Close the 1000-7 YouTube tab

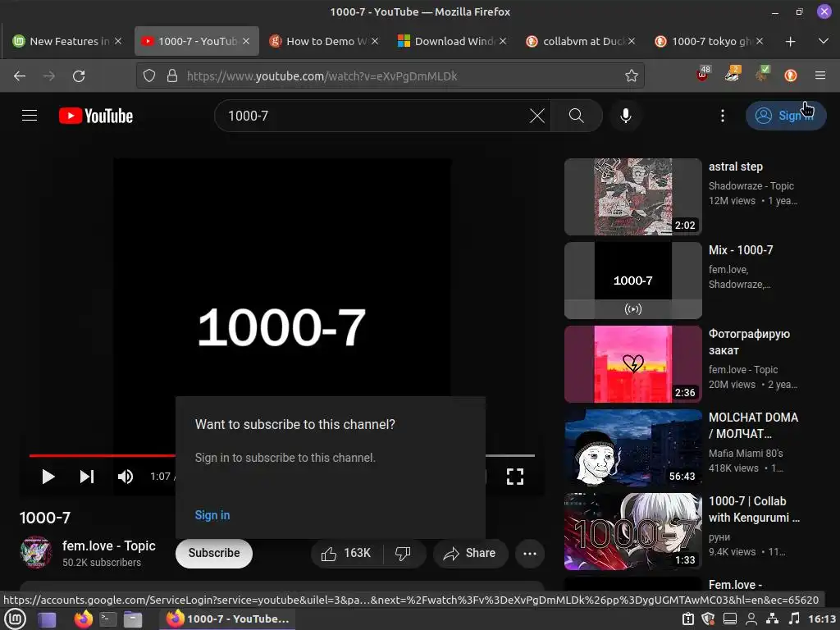click(x=246, y=41)
